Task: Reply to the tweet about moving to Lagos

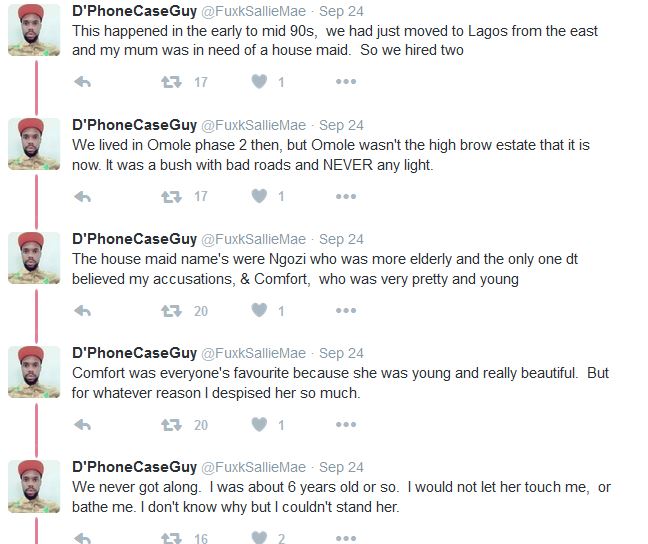Action: [x=83, y=82]
